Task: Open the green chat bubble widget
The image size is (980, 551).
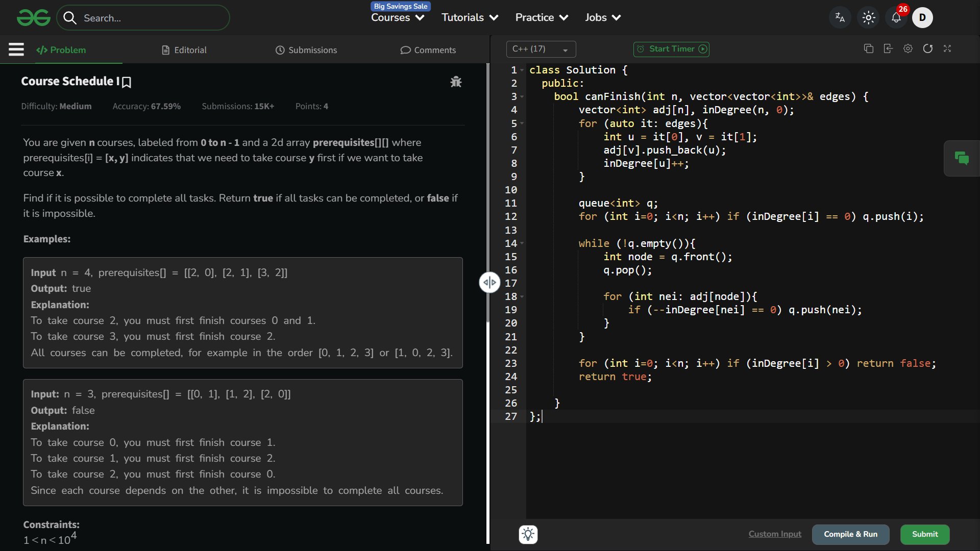Action: tap(962, 159)
